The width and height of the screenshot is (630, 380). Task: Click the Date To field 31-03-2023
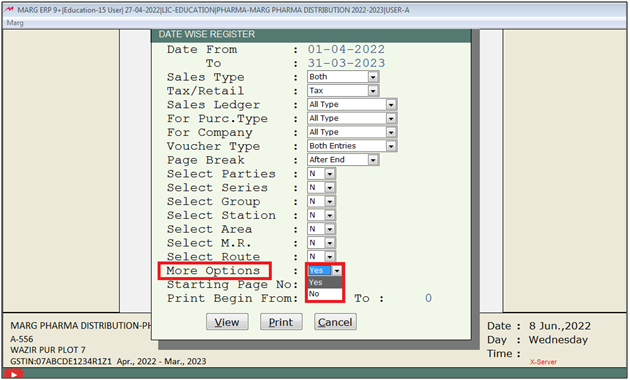pyautogui.click(x=346, y=63)
